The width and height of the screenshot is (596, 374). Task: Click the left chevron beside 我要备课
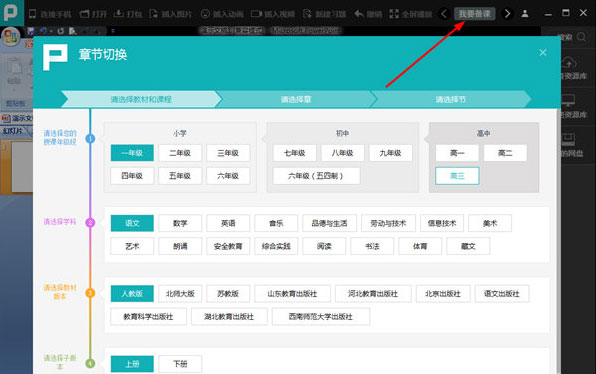444,14
